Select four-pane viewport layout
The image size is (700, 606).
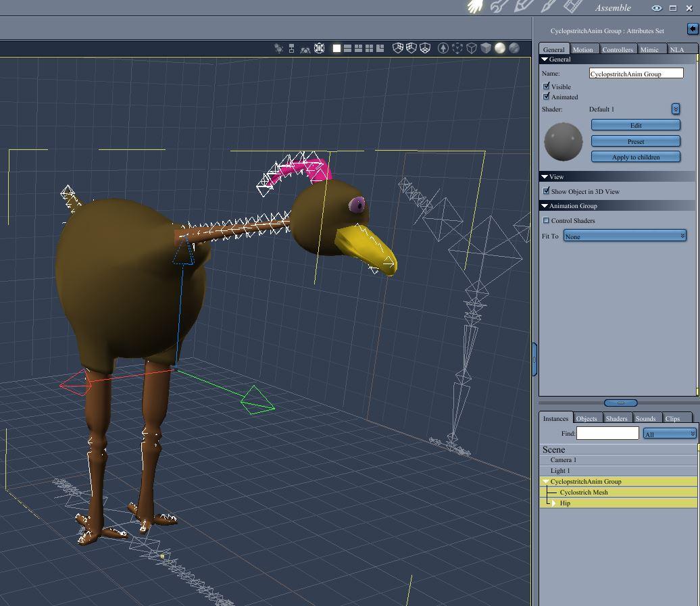pos(369,48)
